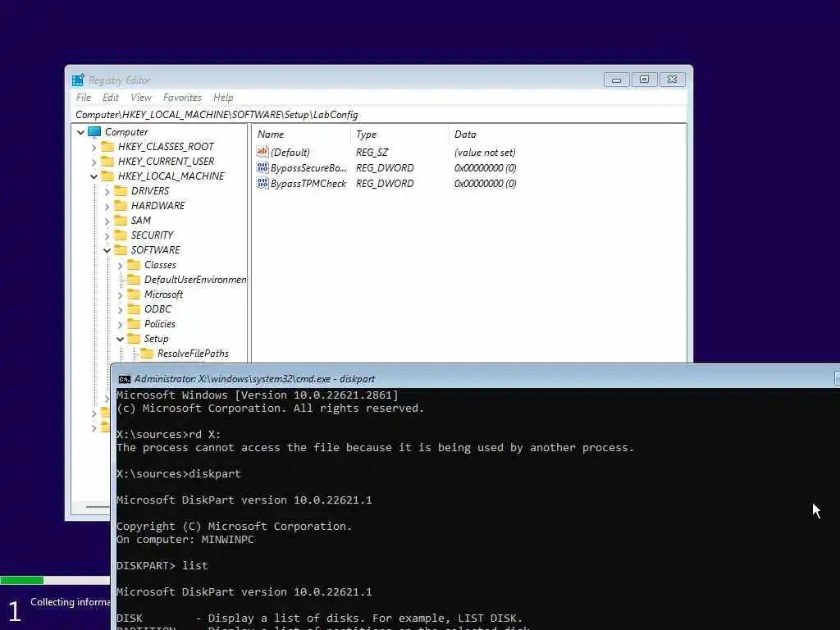Close the Registry Editor window
Viewport: 840px width, 630px height.
point(673,80)
